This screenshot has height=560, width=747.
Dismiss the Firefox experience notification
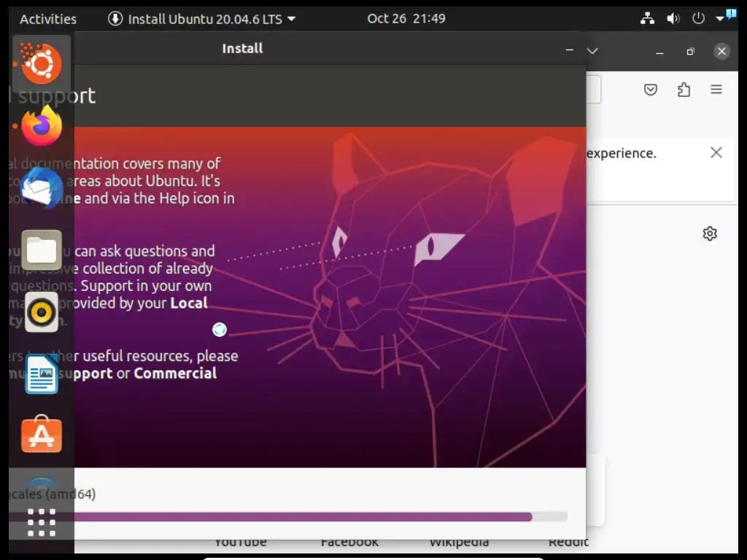[x=716, y=152]
